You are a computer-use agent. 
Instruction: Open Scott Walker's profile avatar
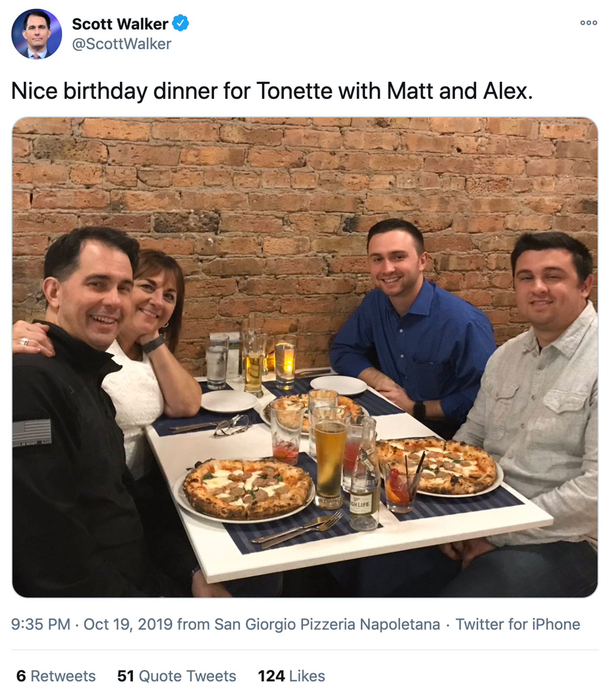(x=37, y=34)
